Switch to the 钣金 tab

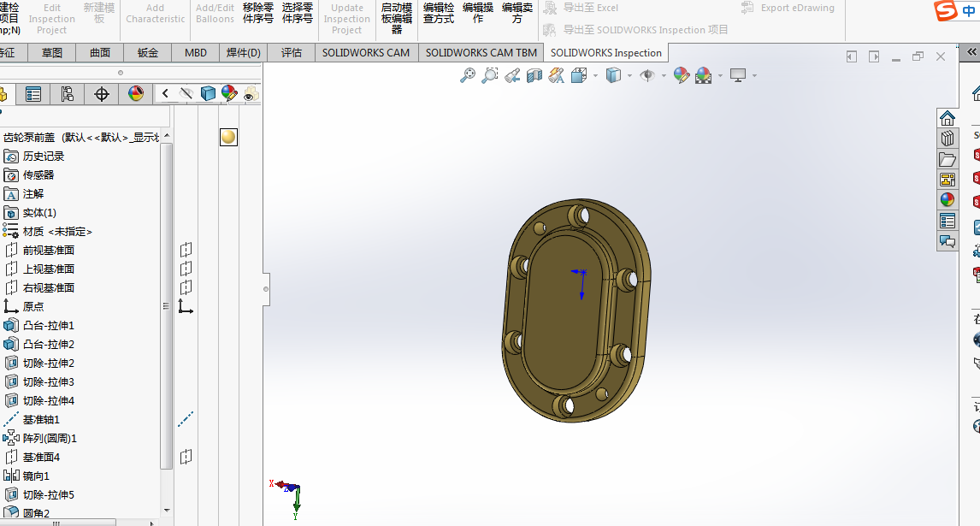click(147, 52)
